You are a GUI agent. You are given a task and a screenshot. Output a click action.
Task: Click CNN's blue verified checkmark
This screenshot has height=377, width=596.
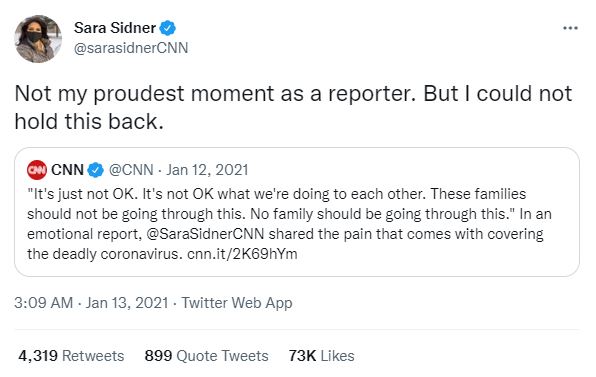pyautogui.click(x=96, y=170)
